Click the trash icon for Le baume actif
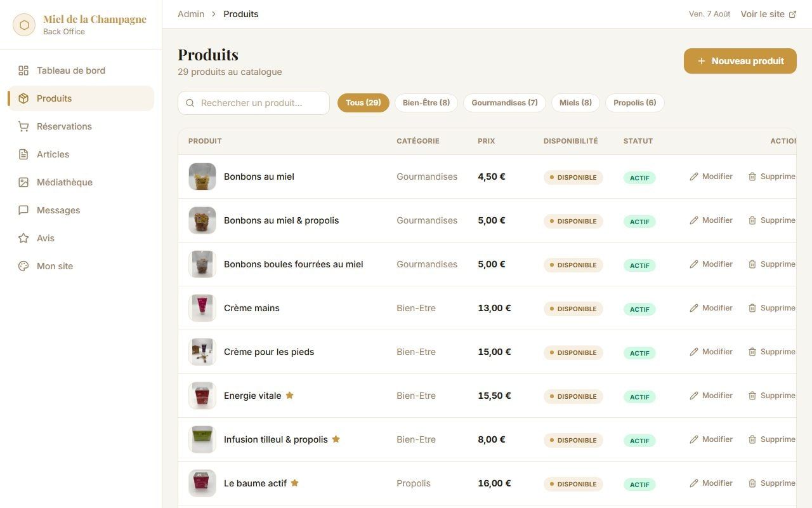812x508 pixels. point(752,483)
